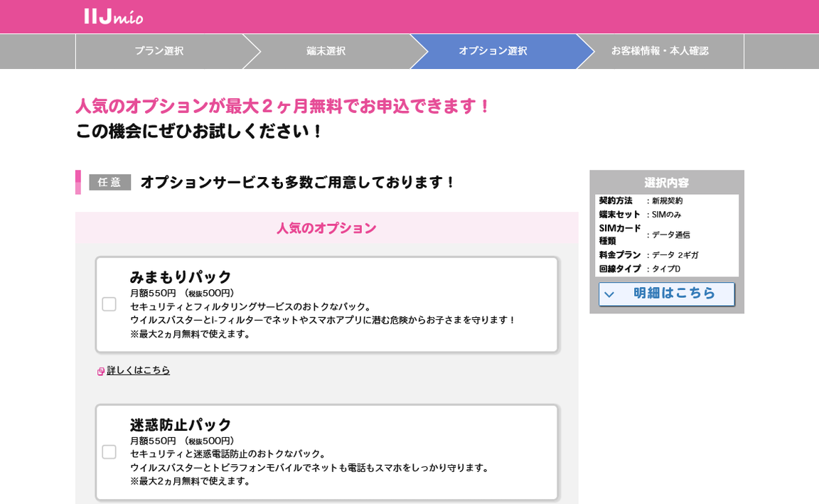Expand the 明細はこちら details panel

coord(666,294)
